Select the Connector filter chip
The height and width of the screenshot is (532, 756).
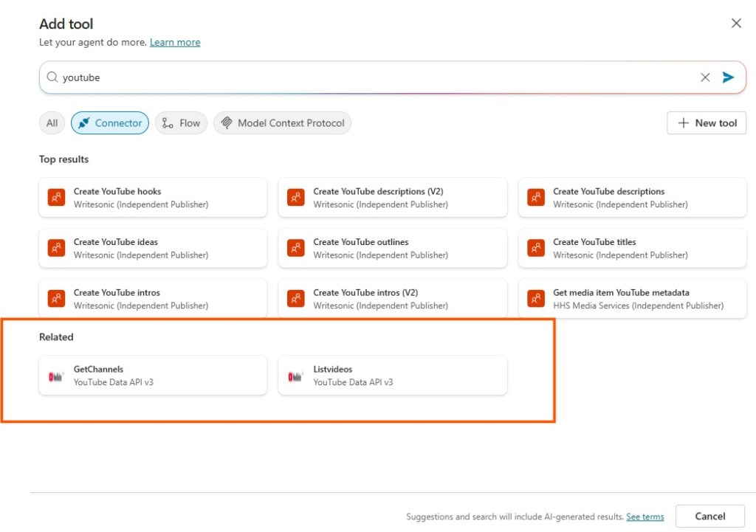point(110,123)
